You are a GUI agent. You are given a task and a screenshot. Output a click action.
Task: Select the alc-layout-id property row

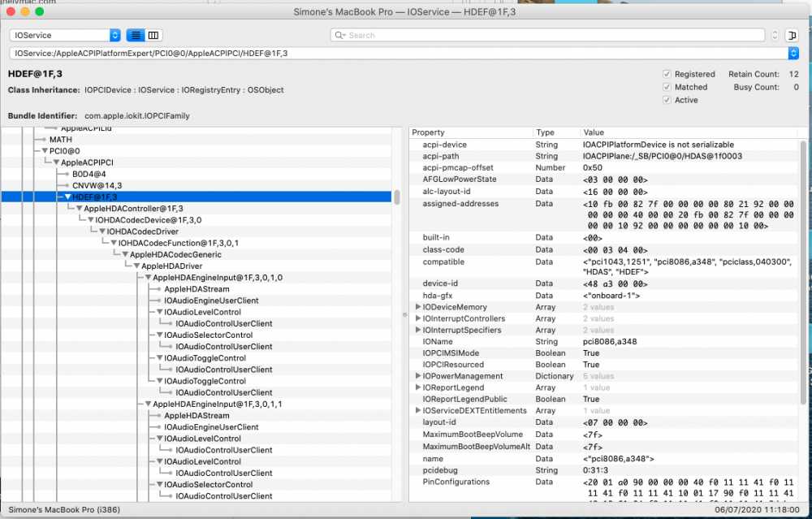coord(604,191)
